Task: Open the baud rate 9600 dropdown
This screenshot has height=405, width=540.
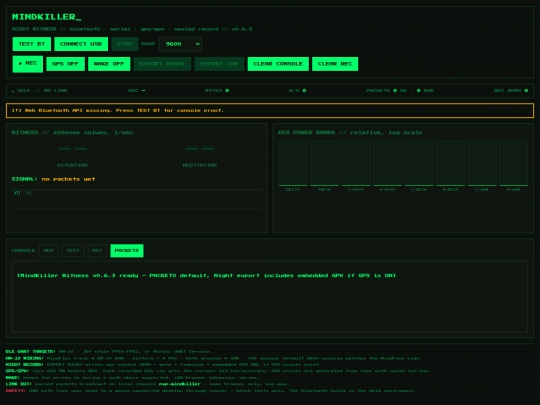Action: (x=180, y=44)
